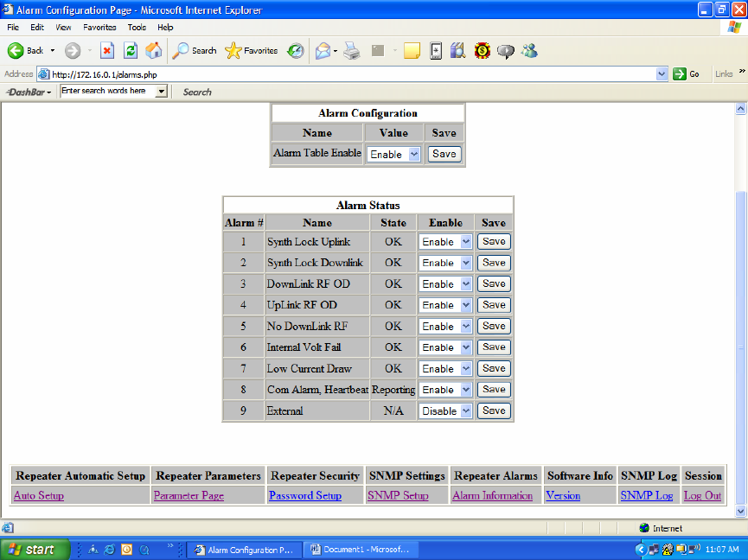
Task: Open Favorites star toolbar button
Action: click(251, 50)
